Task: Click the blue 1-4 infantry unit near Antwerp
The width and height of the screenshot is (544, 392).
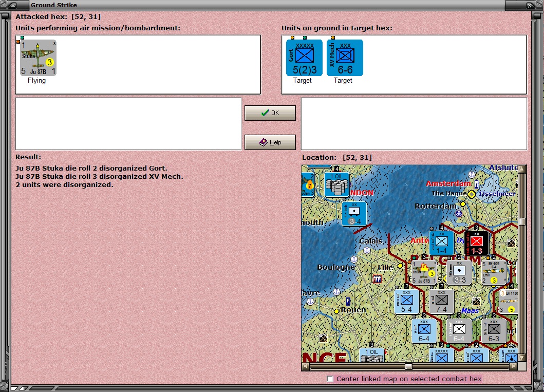Action: click(441, 242)
